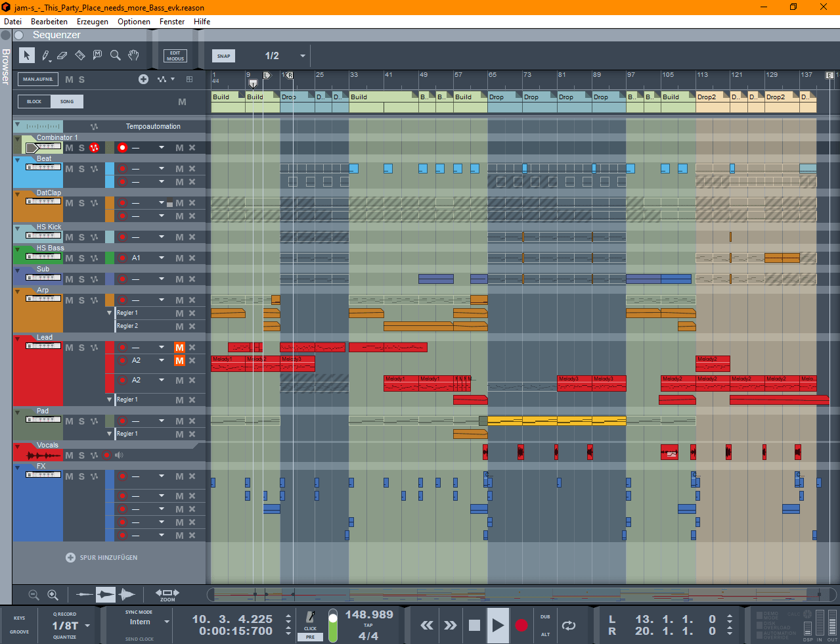Unmute the Lead track's first lane, orange M
The height and width of the screenshot is (644, 840).
[179, 348]
